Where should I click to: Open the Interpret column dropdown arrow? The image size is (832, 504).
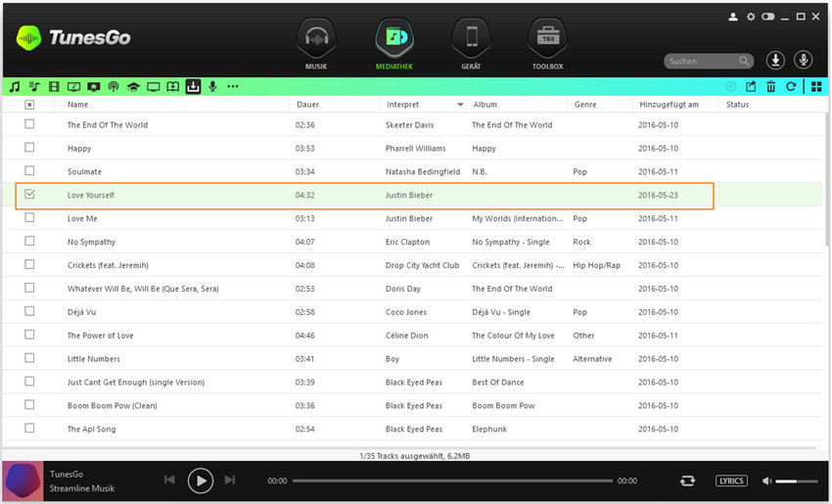pos(460,104)
